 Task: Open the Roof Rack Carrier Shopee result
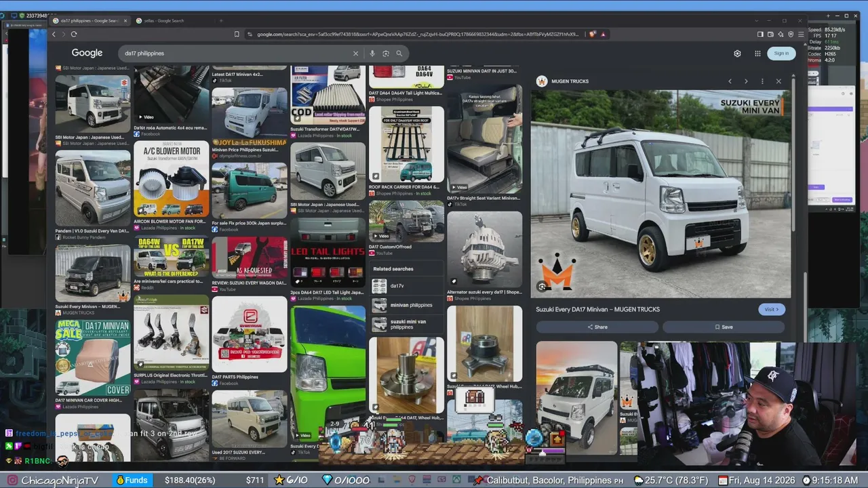(406, 144)
